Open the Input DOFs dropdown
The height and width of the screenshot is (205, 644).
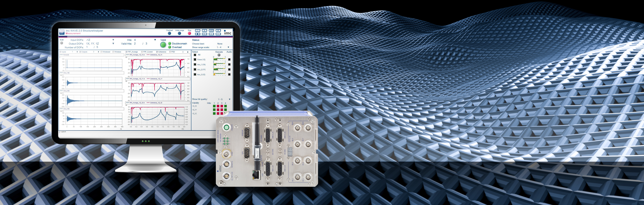click(x=113, y=40)
